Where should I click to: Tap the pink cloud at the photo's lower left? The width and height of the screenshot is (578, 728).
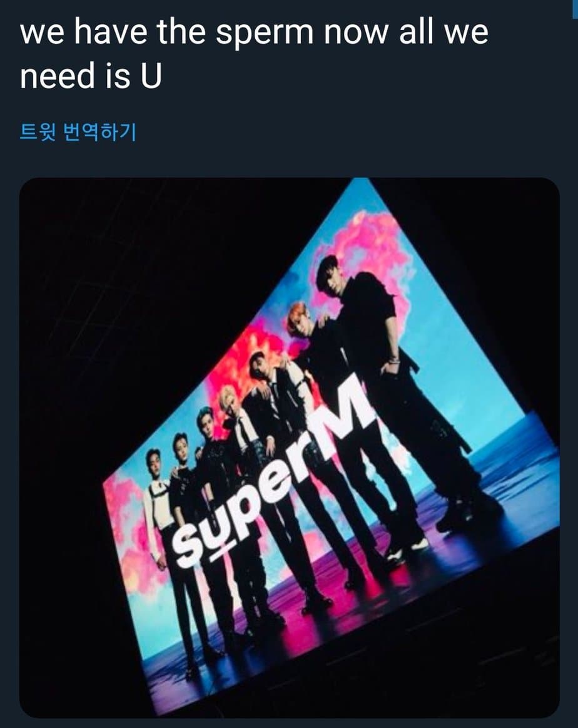coord(125,532)
